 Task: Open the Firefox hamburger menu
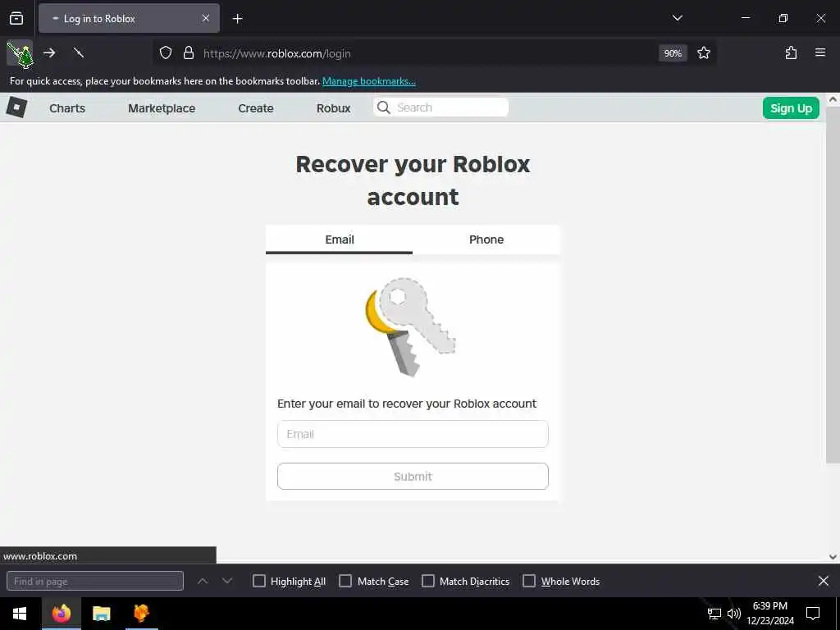click(819, 52)
